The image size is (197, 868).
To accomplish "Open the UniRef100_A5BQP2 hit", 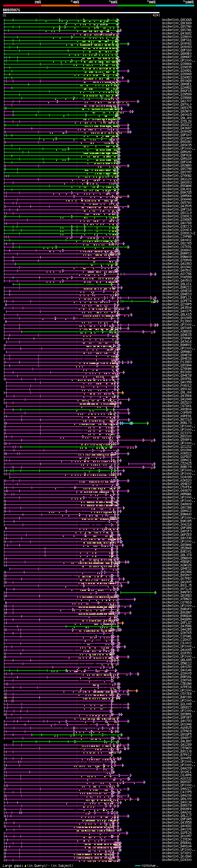I will pos(177,562).
